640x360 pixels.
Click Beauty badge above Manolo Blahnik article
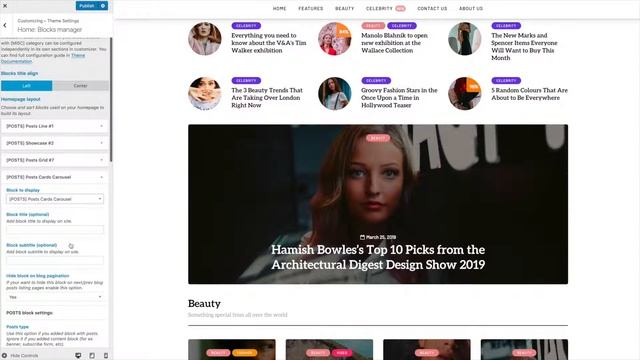(373, 26)
